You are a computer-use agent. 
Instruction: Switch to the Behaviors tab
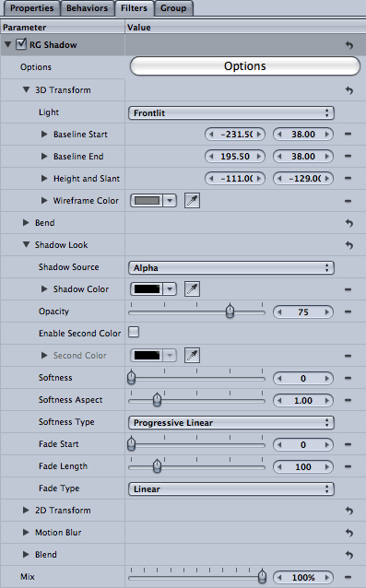click(87, 8)
